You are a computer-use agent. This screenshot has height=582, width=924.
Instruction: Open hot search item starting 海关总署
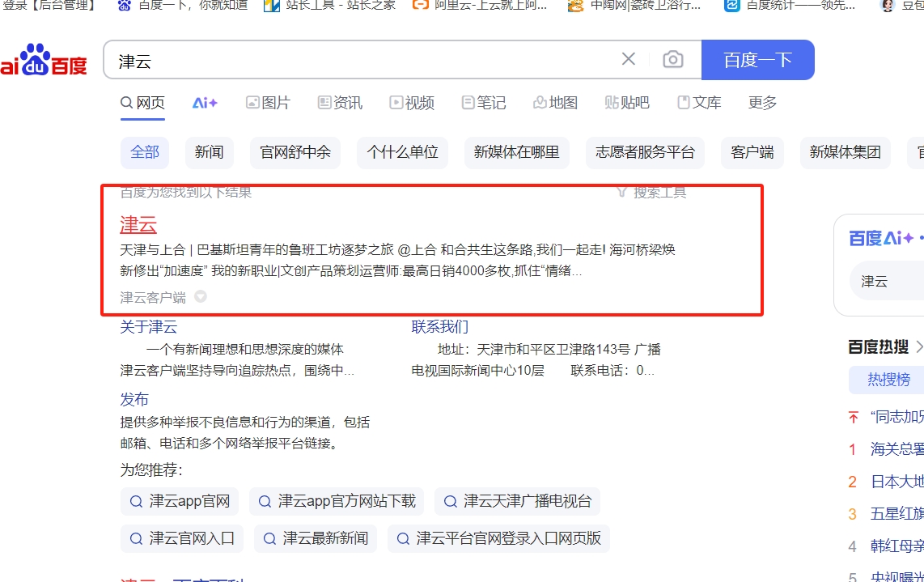point(896,449)
